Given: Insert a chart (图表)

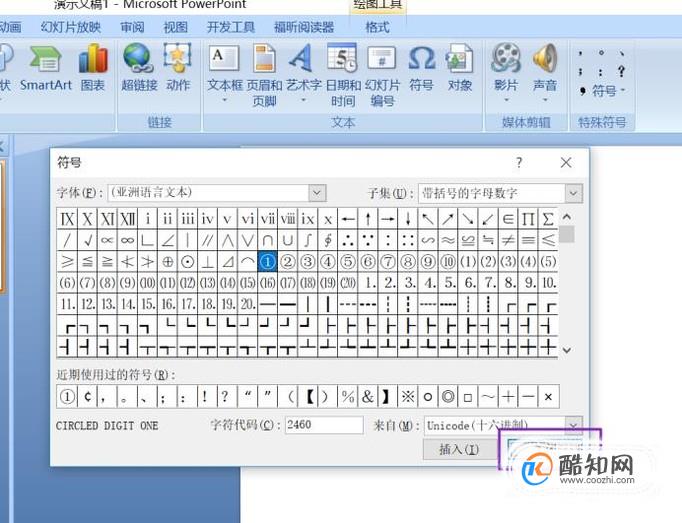Looking at the screenshot, I should (x=93, y=67).
